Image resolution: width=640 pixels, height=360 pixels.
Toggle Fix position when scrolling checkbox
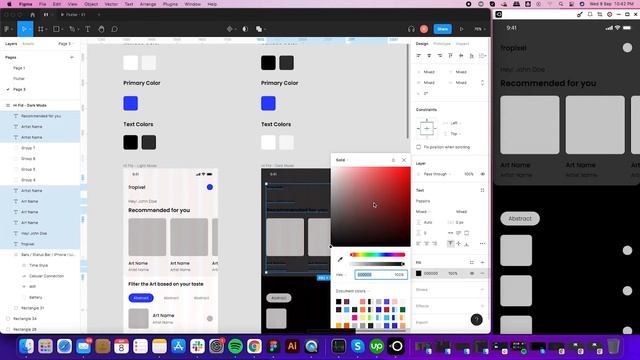(418, 147)
